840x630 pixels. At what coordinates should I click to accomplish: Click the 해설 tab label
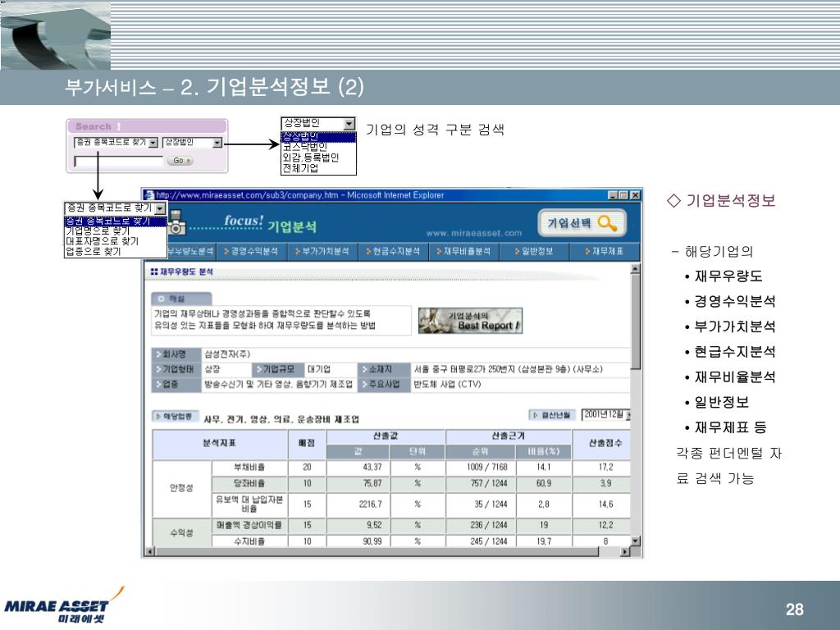click(x=181, y=299)
